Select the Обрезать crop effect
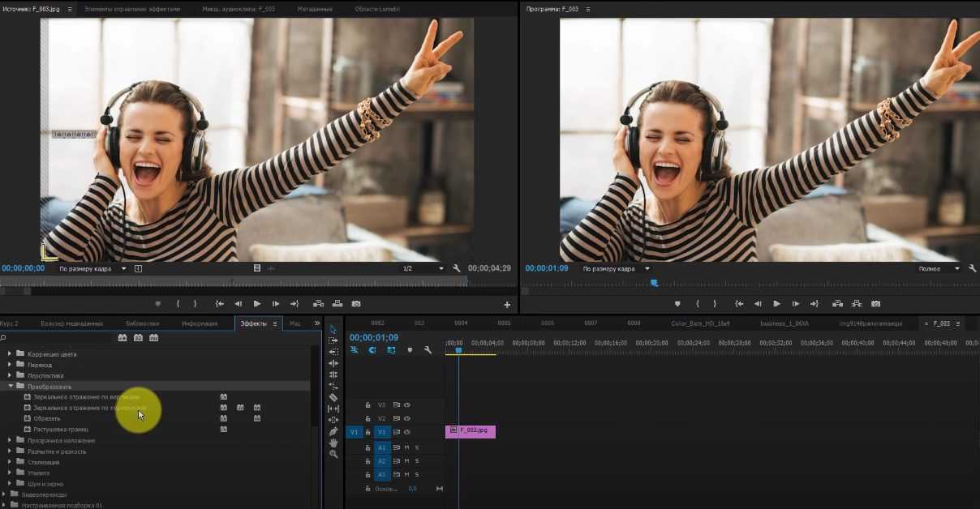This screenshot has height=509, width=980. pyautogui.click(x=47, y=418)
